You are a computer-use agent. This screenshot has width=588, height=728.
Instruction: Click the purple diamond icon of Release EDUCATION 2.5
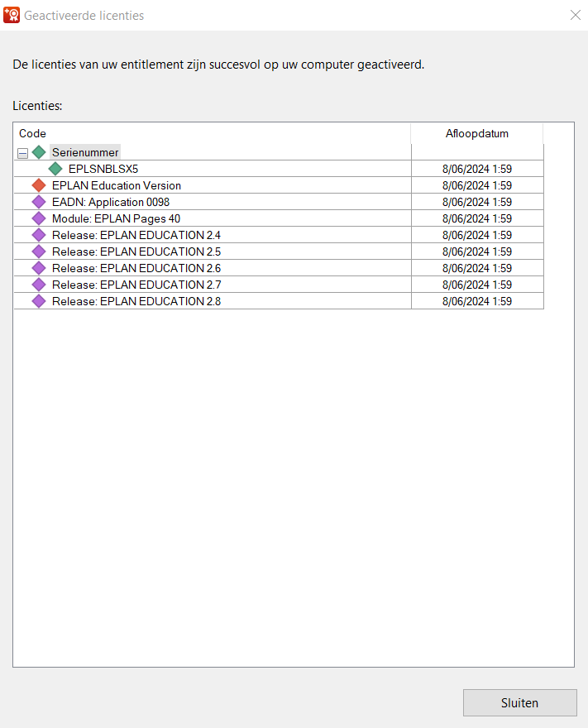pyautogui.click(x=39, y=251)
